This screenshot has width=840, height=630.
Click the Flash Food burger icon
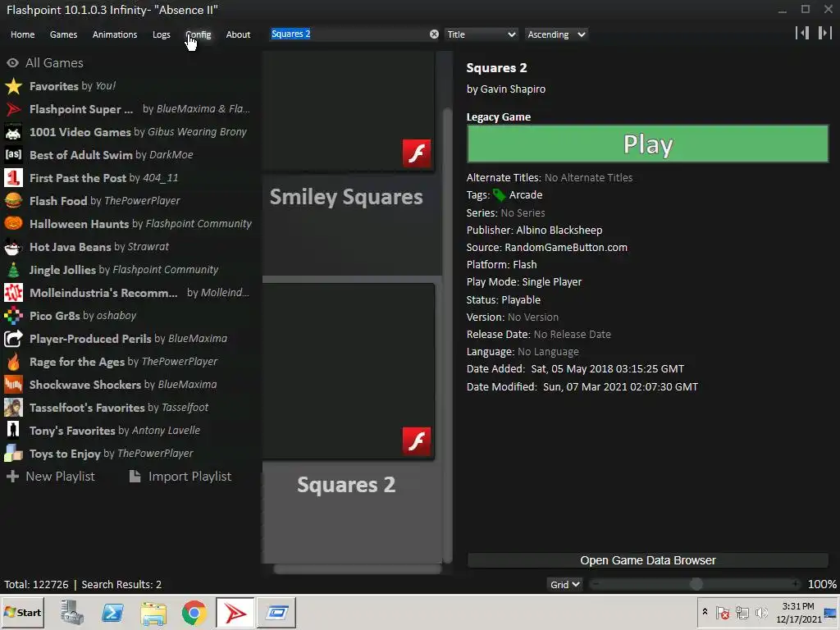pyautogui.click(x=13, y=201)
